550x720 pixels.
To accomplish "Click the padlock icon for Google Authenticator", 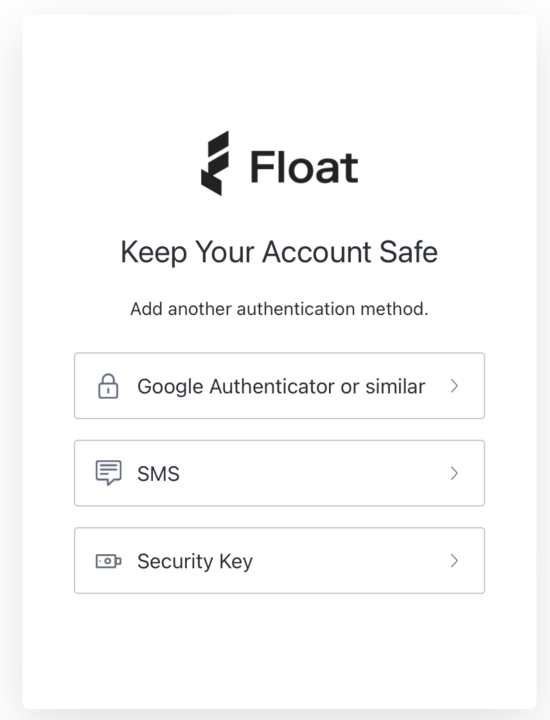I will 108,386.
